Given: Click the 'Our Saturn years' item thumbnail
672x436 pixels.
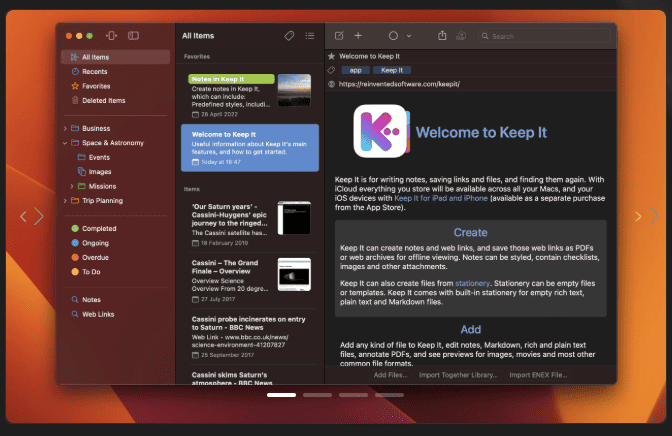Looking at the screenshot, I should 294,218.
